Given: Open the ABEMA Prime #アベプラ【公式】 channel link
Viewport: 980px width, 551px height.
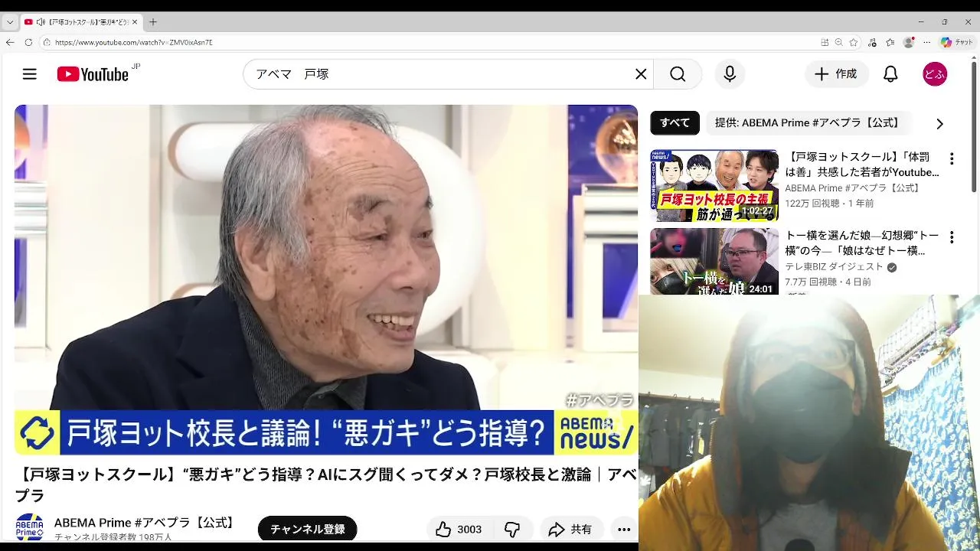Looking at the screenshot, I should [x=145, y=523].
